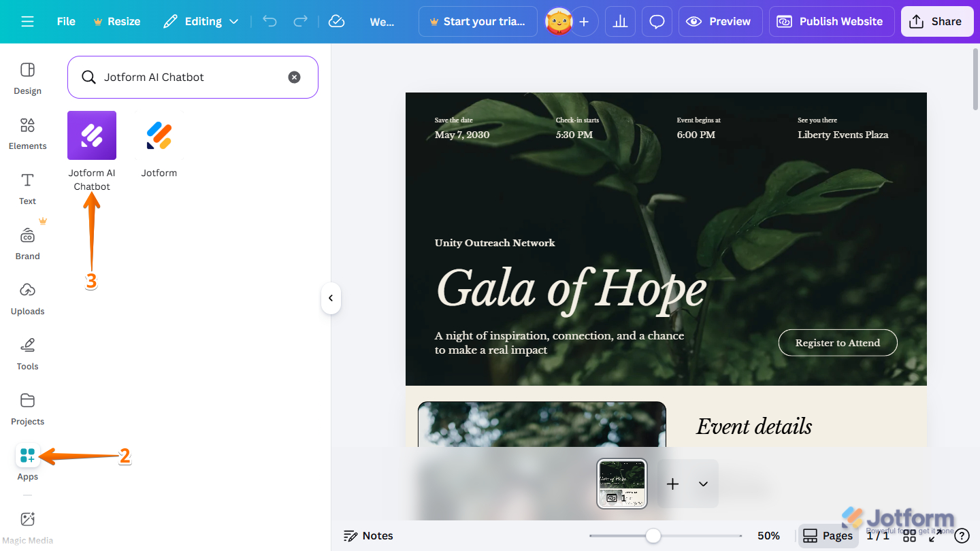Collapse the left sidebar with the chevron
The height and width of the screenshot is (551, 980).
pos(331,298)
